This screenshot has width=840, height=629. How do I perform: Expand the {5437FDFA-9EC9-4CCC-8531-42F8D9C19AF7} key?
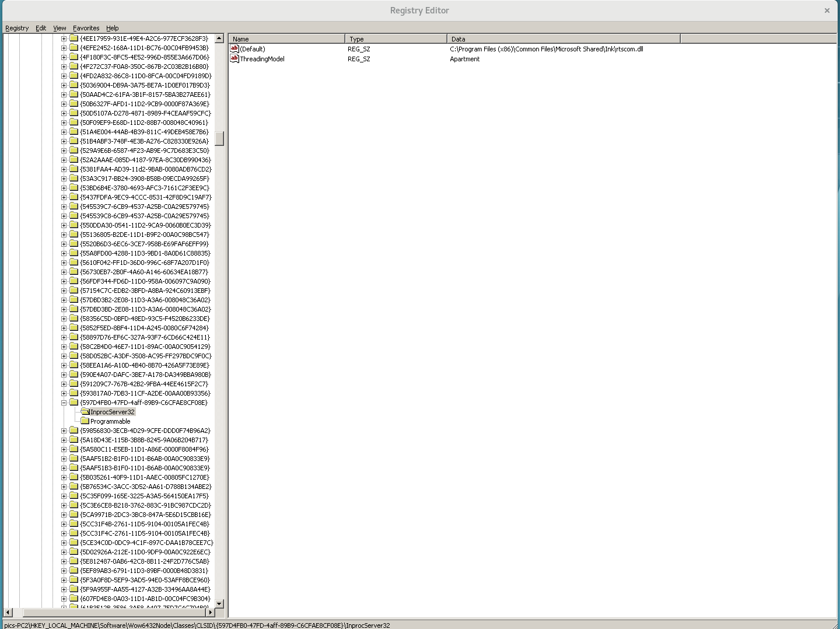point(64,197)
